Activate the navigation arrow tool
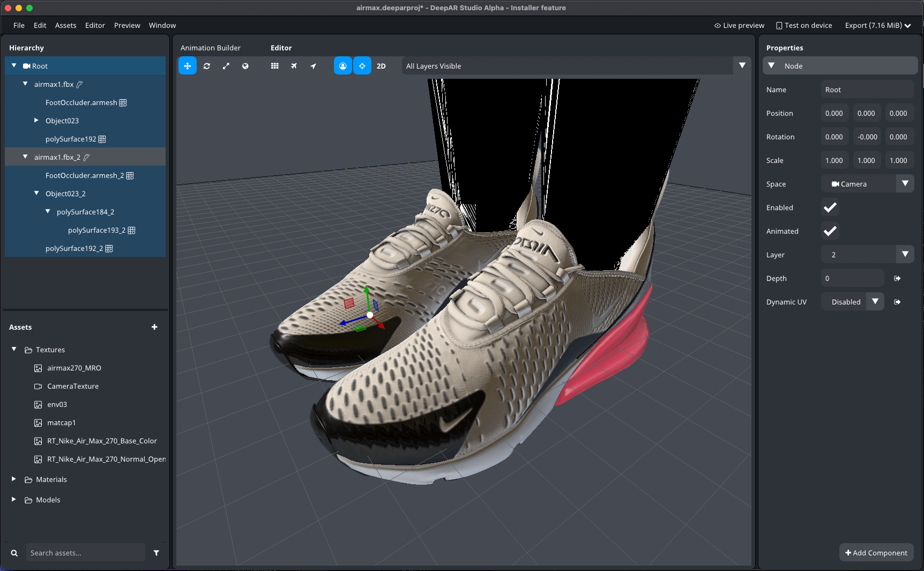Image resolution: width=924 pixels, height=571 pixels. pos(313,65)
